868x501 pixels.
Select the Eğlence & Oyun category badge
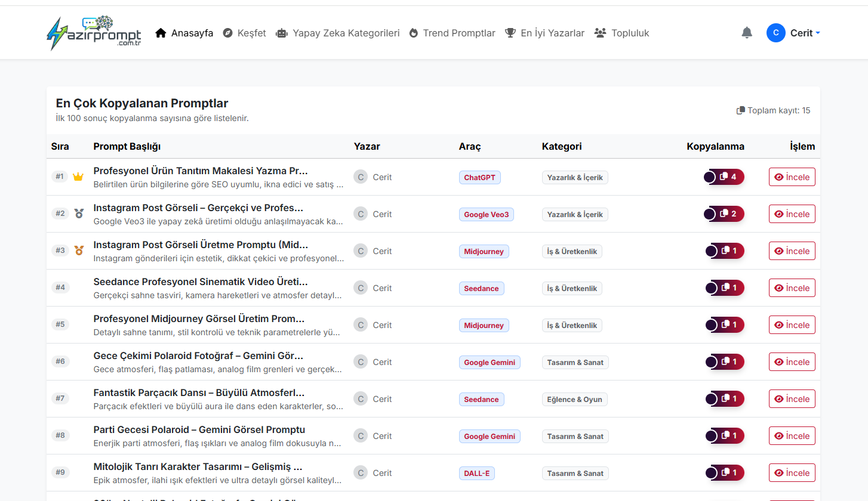575,399
